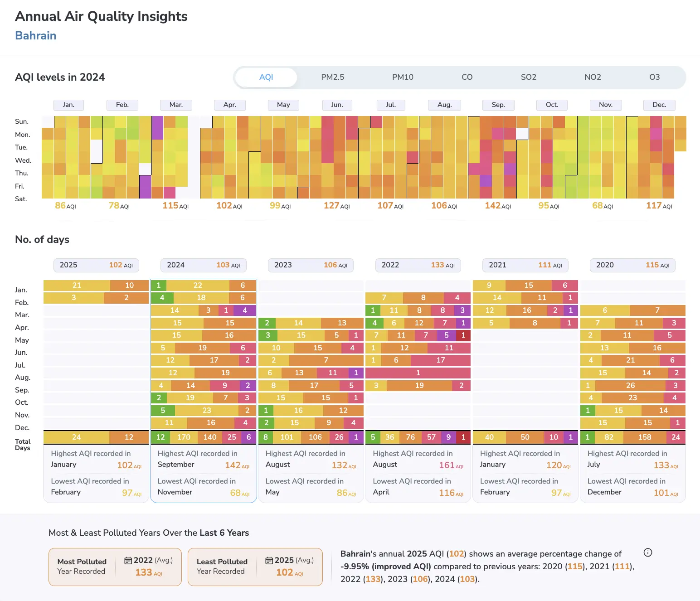The height and width of the screenshot is (601, 700).
Task: Click the Bahrain location link
Action: (x=36, y=35)
